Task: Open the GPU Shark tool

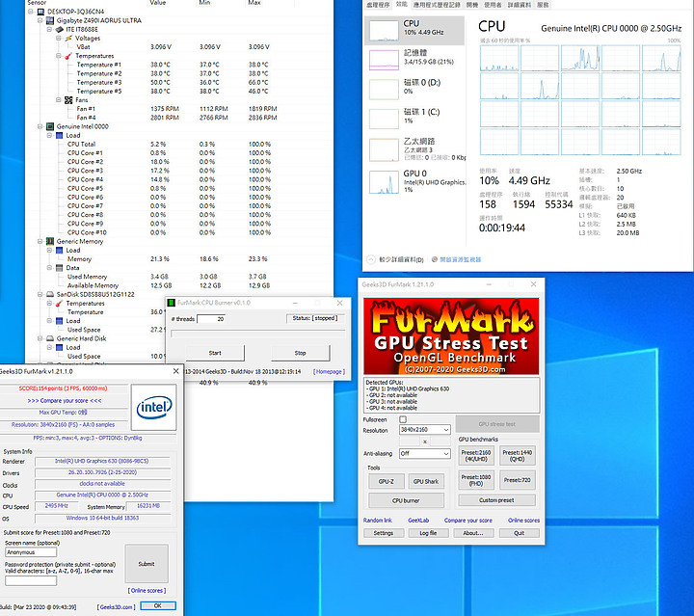Action: pos(426,481)
